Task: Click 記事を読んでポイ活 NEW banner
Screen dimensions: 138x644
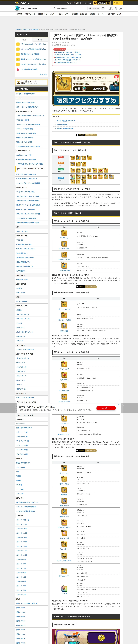Action: (x=102, y=3)
